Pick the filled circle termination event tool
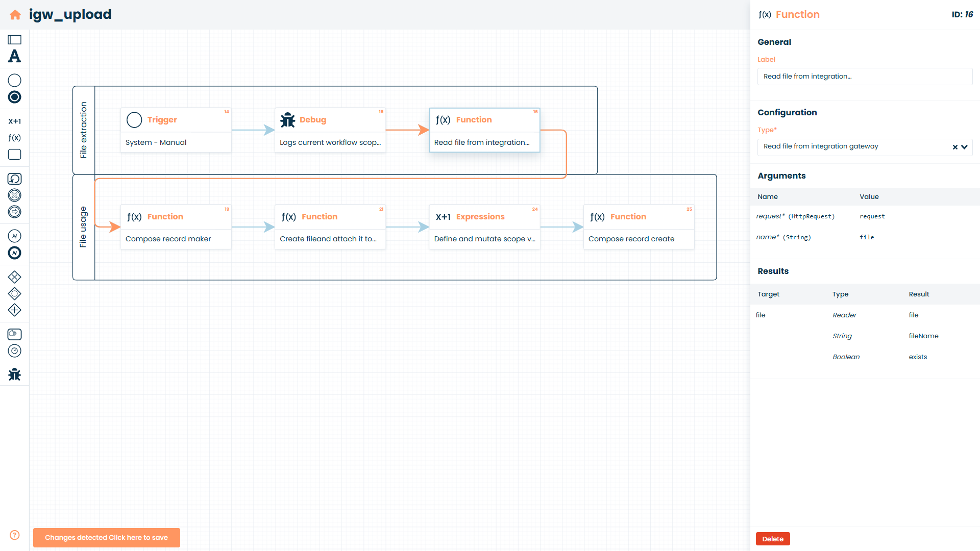Viewport: 980px width, 551px height. click(x=14, y=97)
